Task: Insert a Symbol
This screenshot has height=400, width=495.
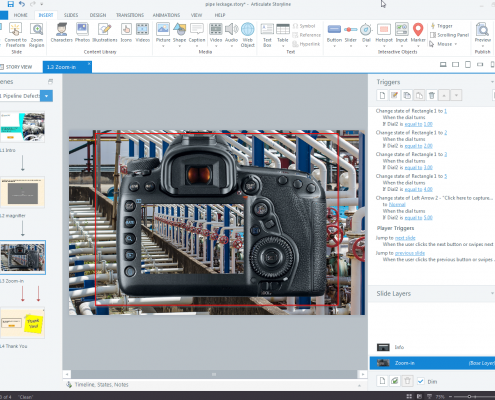Action: (304, 26)
